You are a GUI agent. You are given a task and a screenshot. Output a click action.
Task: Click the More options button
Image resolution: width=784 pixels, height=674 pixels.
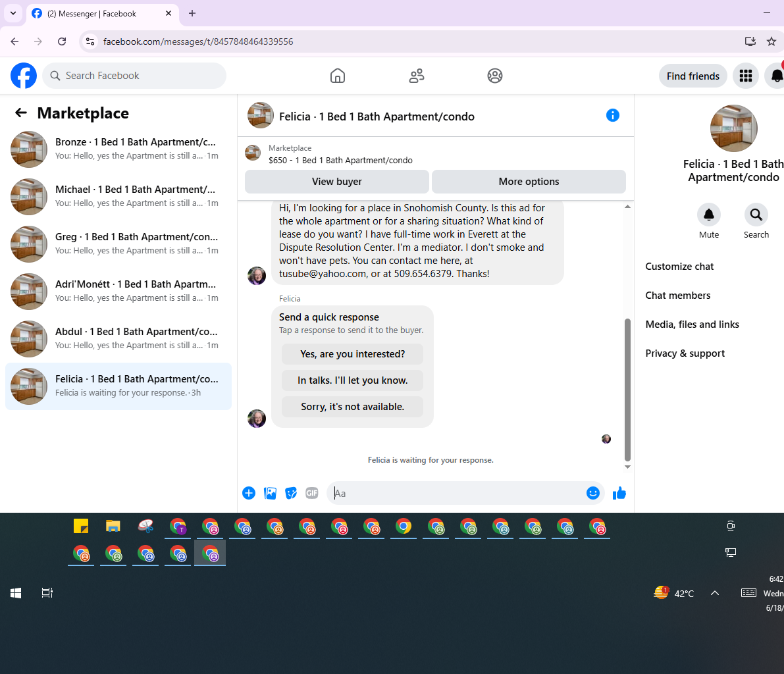pyautogui.click(x=529, y=182)
